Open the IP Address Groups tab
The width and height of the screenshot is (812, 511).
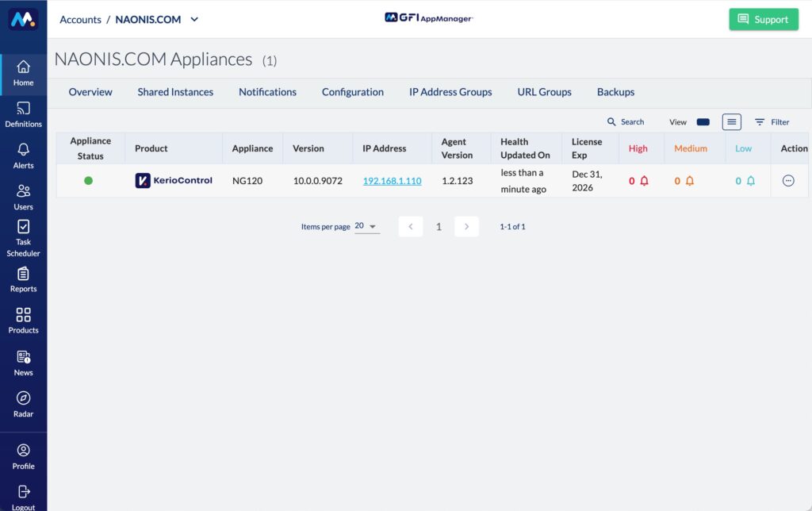450,92
